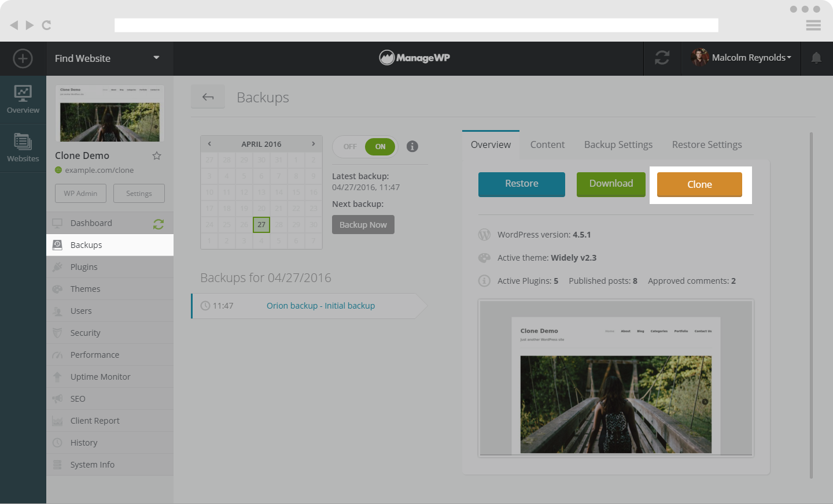Screen dimensions: 833x504
Task: Click the Clone Demo sidebar thumbnail
Action: [x=110, y=113]
